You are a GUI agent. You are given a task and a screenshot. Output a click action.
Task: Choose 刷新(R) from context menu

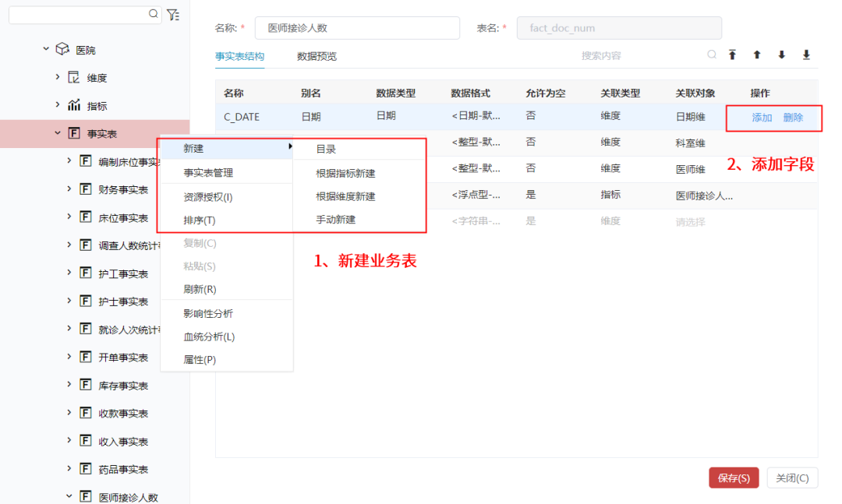(x=227, y=289)
